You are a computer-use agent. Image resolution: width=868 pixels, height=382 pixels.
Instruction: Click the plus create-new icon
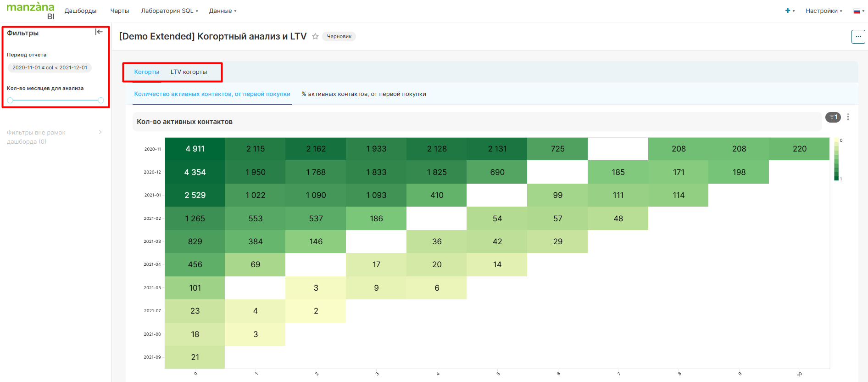tap(788, 11)
